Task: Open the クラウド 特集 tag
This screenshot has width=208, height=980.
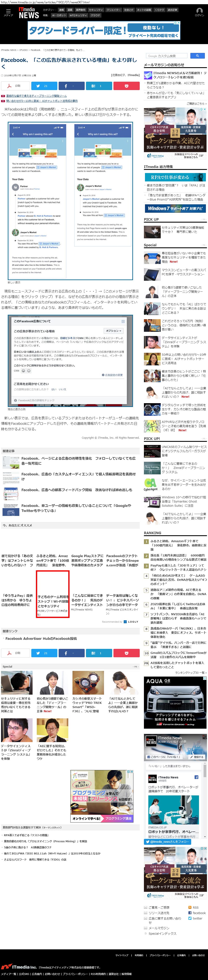Action: pyautogui.click(x=95, y=15)
